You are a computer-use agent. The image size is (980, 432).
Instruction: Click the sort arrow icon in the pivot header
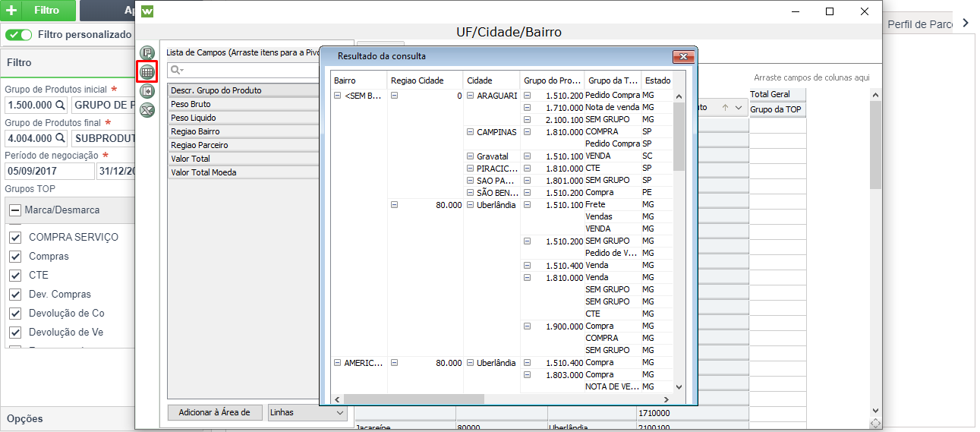(x=726, y=108)
